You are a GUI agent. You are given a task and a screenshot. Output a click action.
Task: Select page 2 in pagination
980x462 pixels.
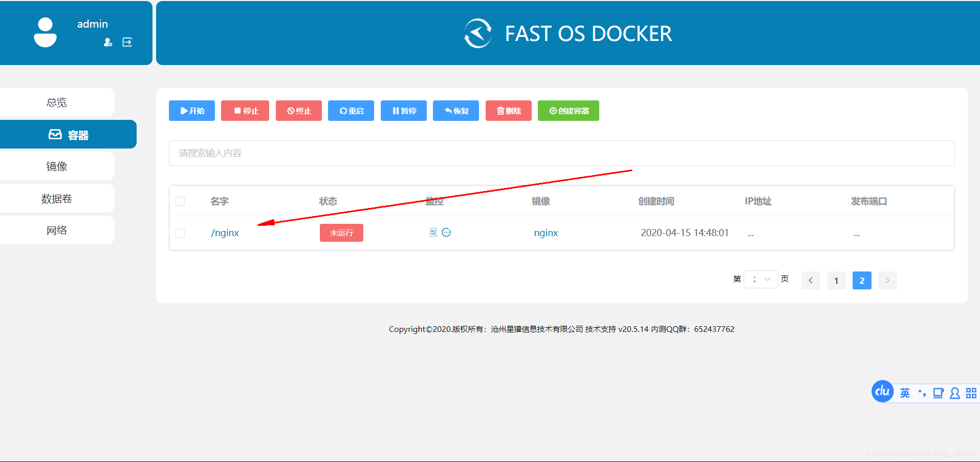click(x=862, y=280)
